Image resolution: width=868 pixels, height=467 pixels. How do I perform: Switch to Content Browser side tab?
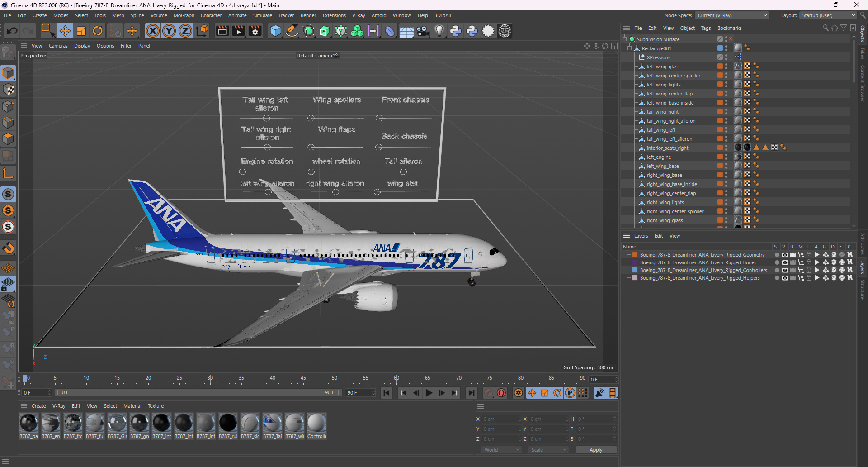[x=863, y=83]
